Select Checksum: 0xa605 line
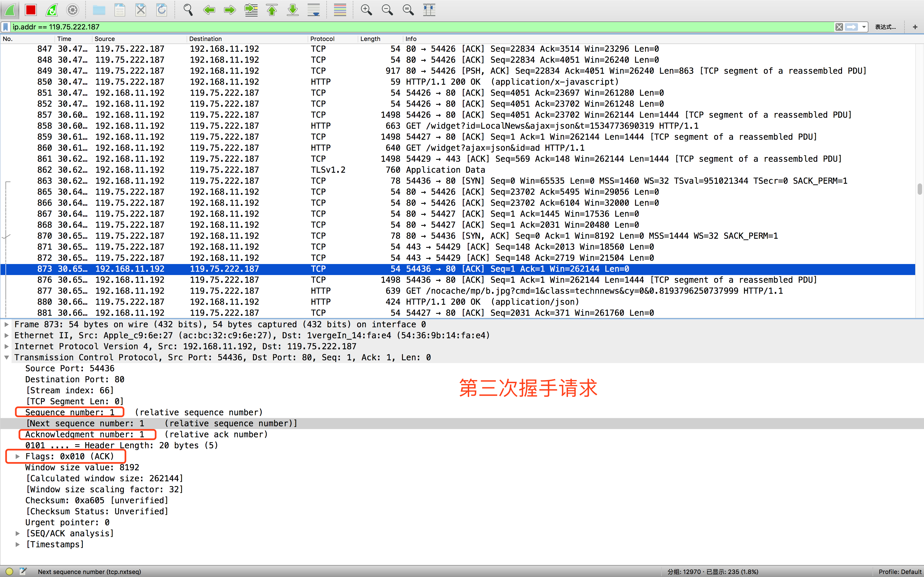This screenshot has height=577, width=924. click(x=97, y=500)
